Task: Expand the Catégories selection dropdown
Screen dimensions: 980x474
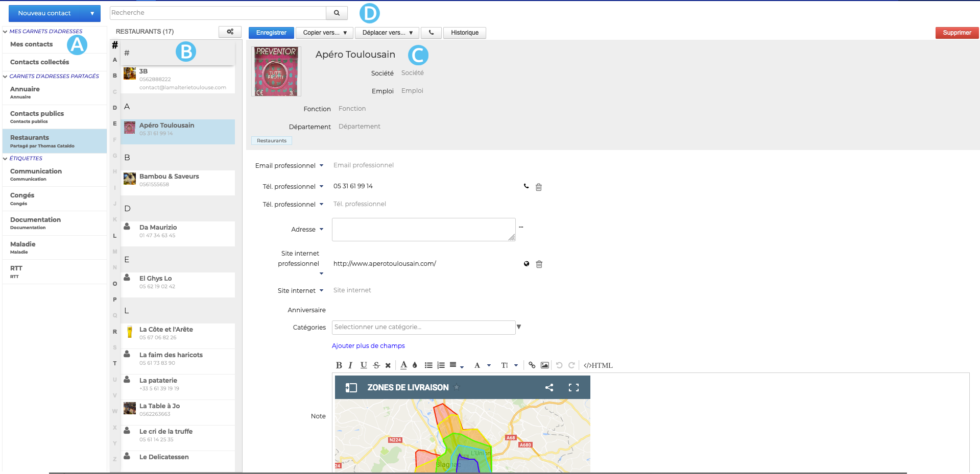Action: click(x=519, y=327)
